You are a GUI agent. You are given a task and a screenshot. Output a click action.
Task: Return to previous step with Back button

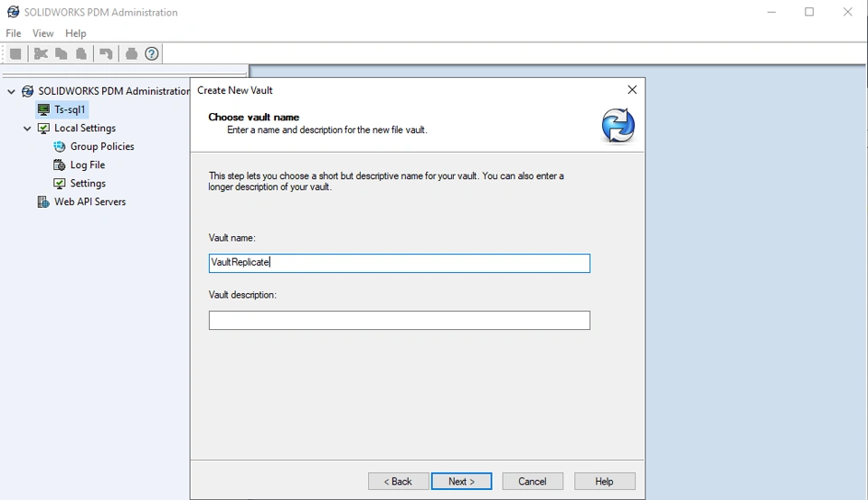pyautogui.click(x=398, y=481)
